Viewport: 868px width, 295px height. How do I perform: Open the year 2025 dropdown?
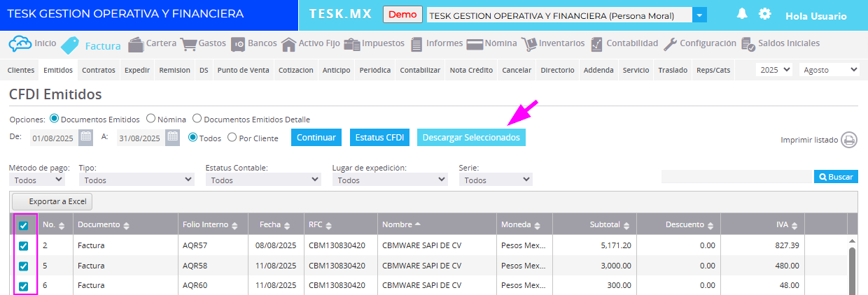(x=774, y=70)
